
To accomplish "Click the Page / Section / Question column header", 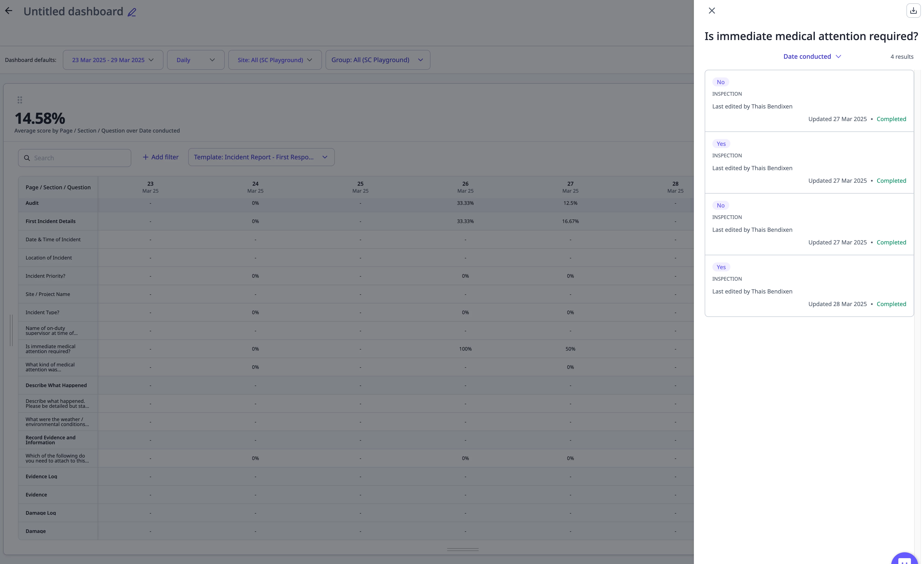I will (58, 187).
